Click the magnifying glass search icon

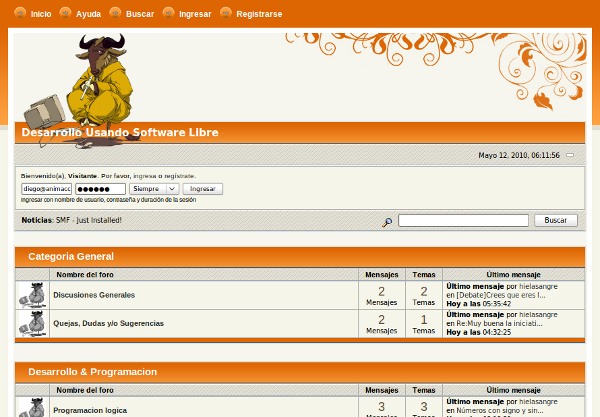pos(387,222)
